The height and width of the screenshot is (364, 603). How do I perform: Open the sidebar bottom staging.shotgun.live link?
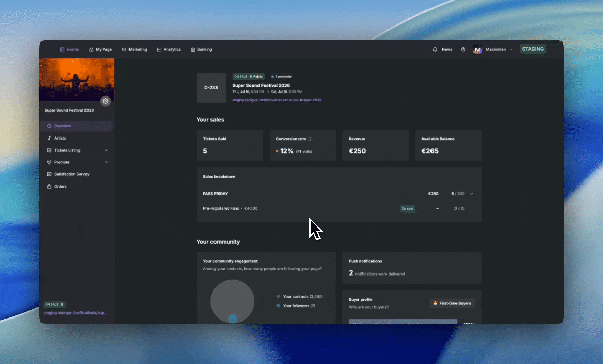click(x=75, y=313)
